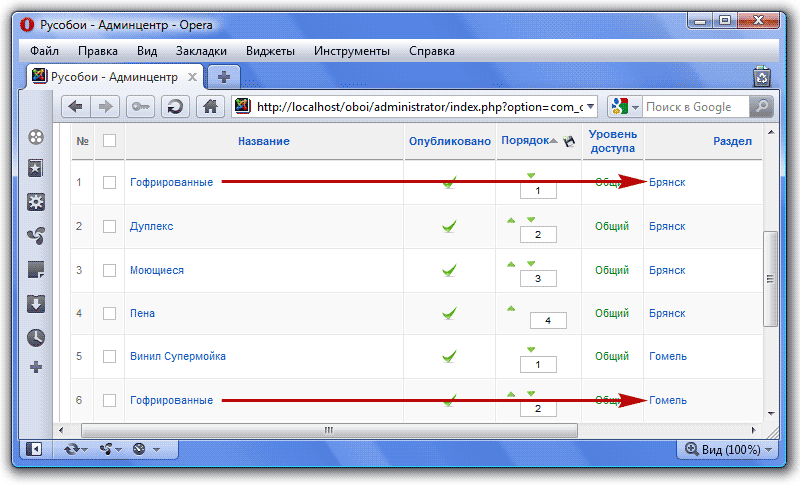The image size is (800, 487).
Task: Check the box for Моющиеся row
Action: coord(109,270)
